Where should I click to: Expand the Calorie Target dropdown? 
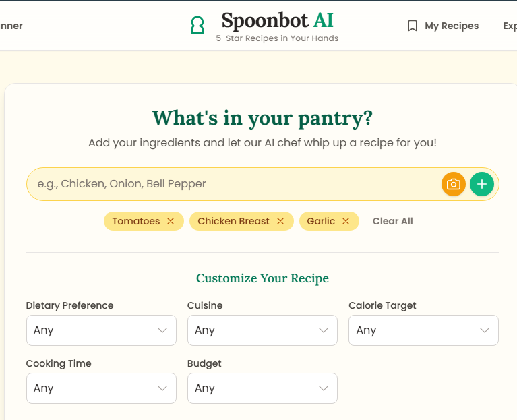(423, 330)
